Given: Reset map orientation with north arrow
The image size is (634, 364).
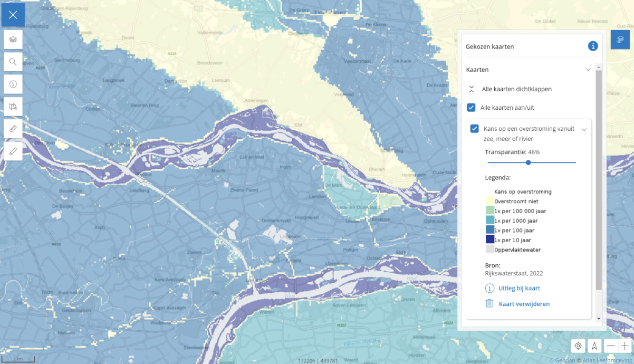Looking at the screenshot, I should 594,346.
